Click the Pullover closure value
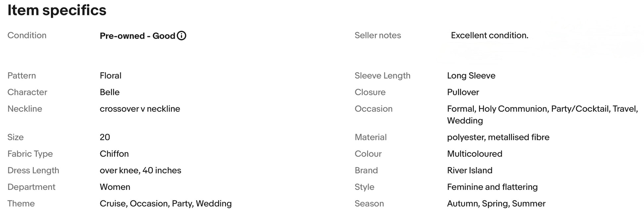This screenshot has height=218, width=644. tap(463, 92)
